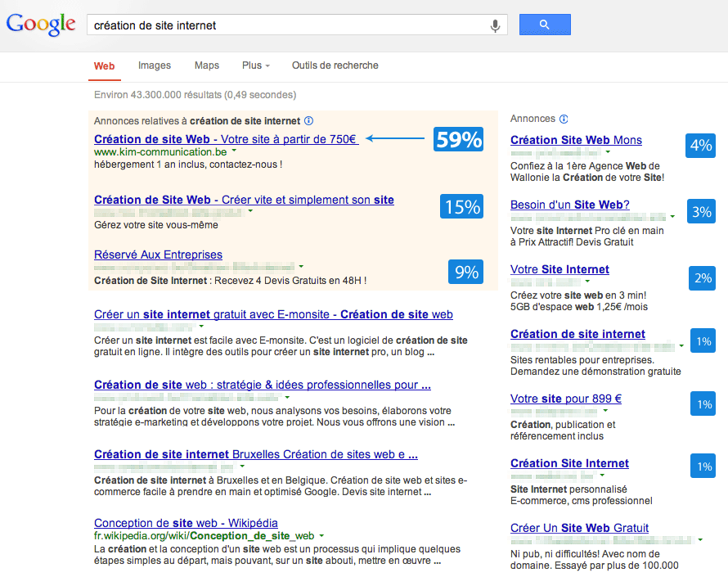Viewport: 728px width, 577px height.
Task: Expand arrow under 'stratégie & idées professionnelles' result
Action: (287, 397)
